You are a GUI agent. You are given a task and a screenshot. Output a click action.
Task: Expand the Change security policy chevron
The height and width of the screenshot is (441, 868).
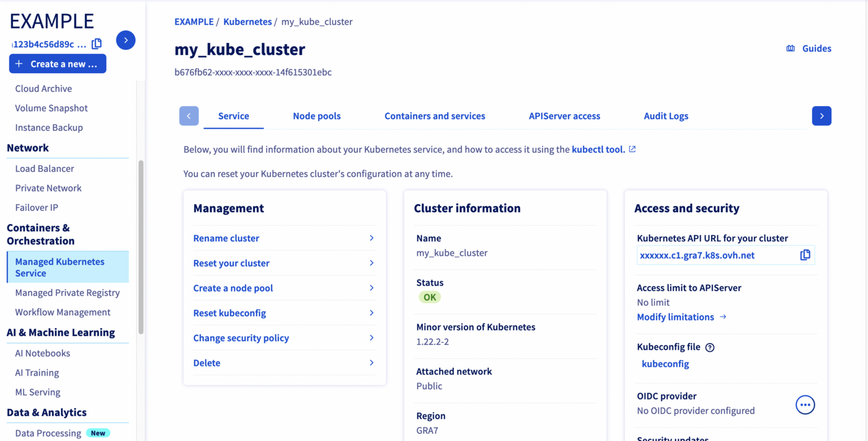371,337
